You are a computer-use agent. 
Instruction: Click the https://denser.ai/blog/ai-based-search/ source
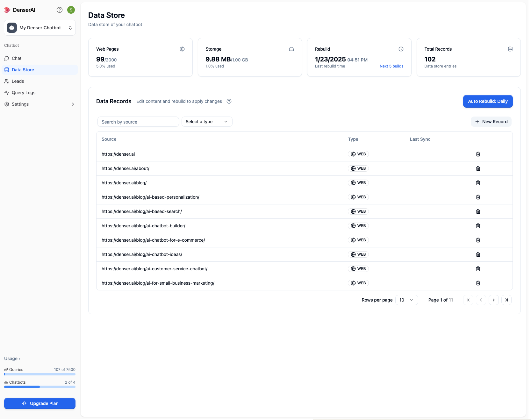tap(142, 211)
